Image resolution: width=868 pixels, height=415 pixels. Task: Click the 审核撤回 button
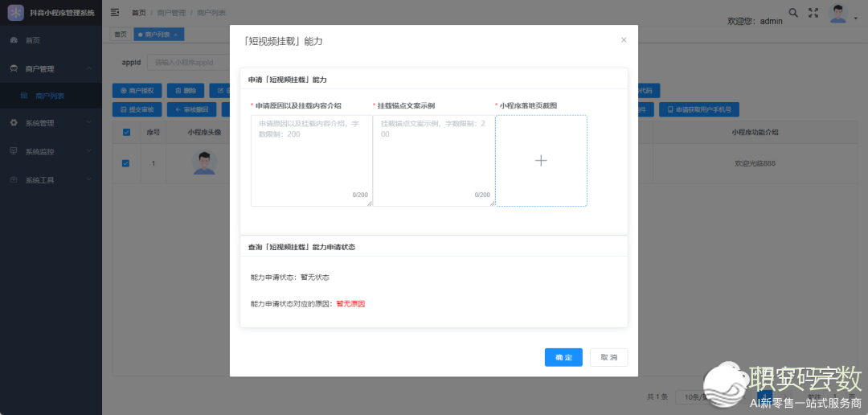coord(191,109)
